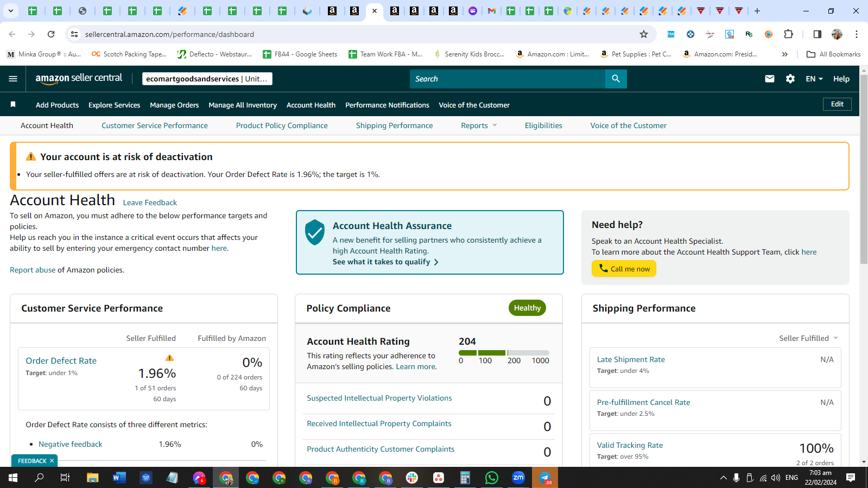Open Chrome side panel icon
Viewport: 868px width, 488px height.
pos(818,34)
